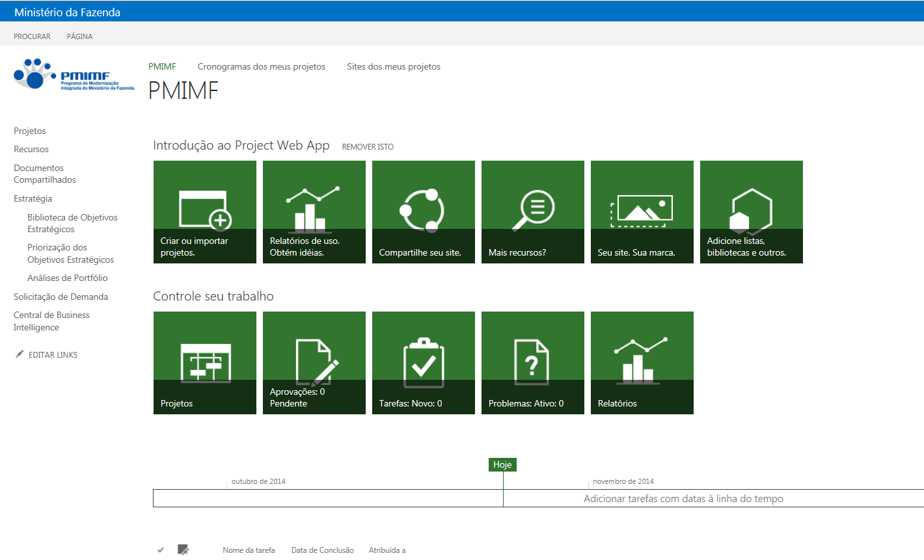Open the PÁGINA ribbon tab

[79, 36]
